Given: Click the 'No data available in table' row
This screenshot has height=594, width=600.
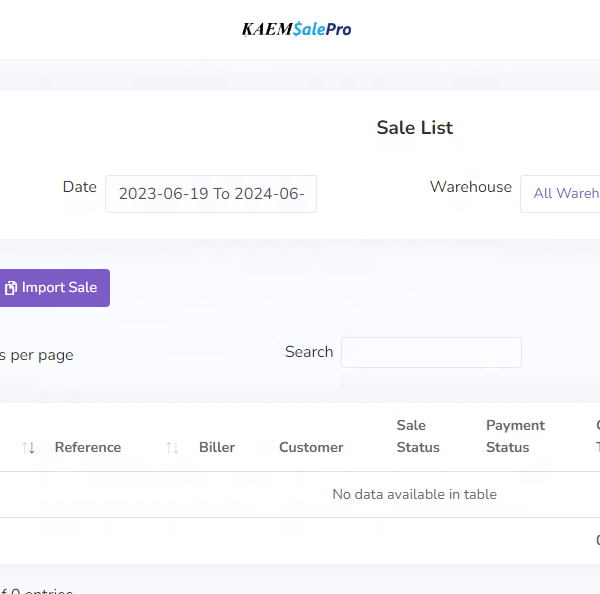Looking at the screenshot, I should tap(414, 494).
